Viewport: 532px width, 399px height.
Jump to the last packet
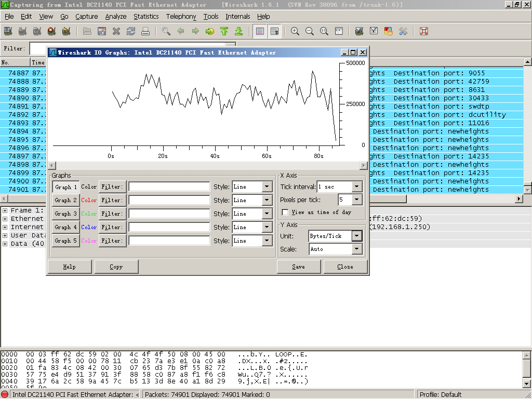tap(239, 31)
